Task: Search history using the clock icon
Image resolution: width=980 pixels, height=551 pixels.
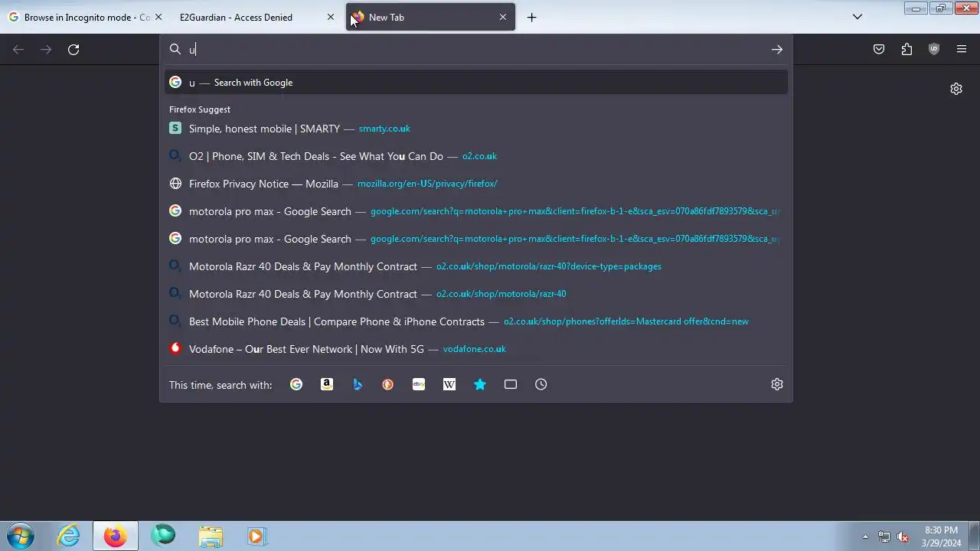Action: click(x=541, y=384)
